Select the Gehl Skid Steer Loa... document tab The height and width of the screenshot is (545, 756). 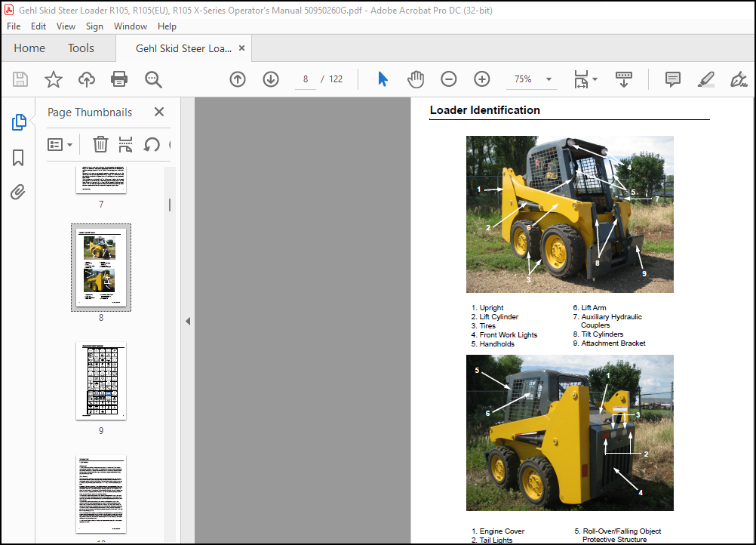(x=183, y=48)
